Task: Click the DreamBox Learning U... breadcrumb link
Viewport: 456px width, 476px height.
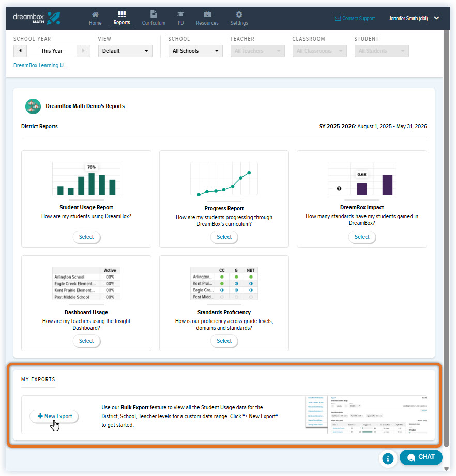Action: coord(40,66)
